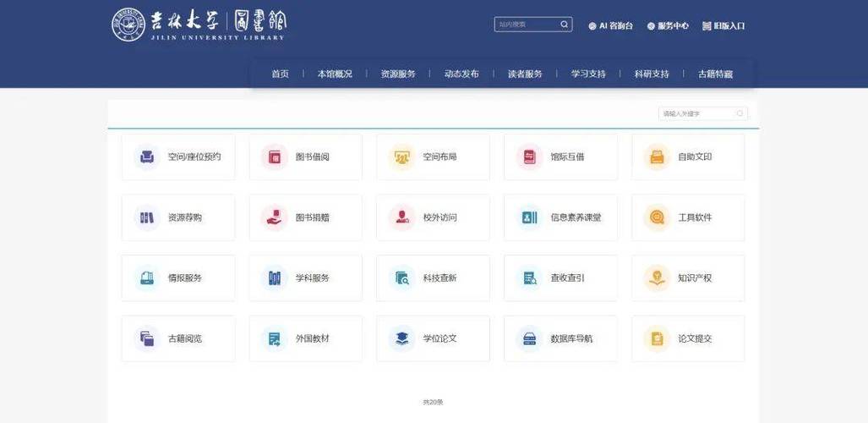Click the 信息素养课堂 icon

[529, 218]
